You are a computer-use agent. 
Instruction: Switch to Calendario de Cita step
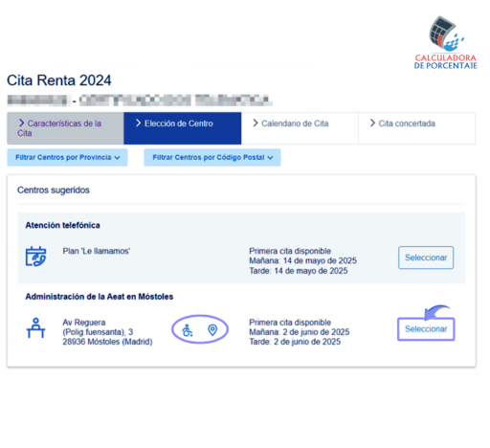tap(300, 128)
